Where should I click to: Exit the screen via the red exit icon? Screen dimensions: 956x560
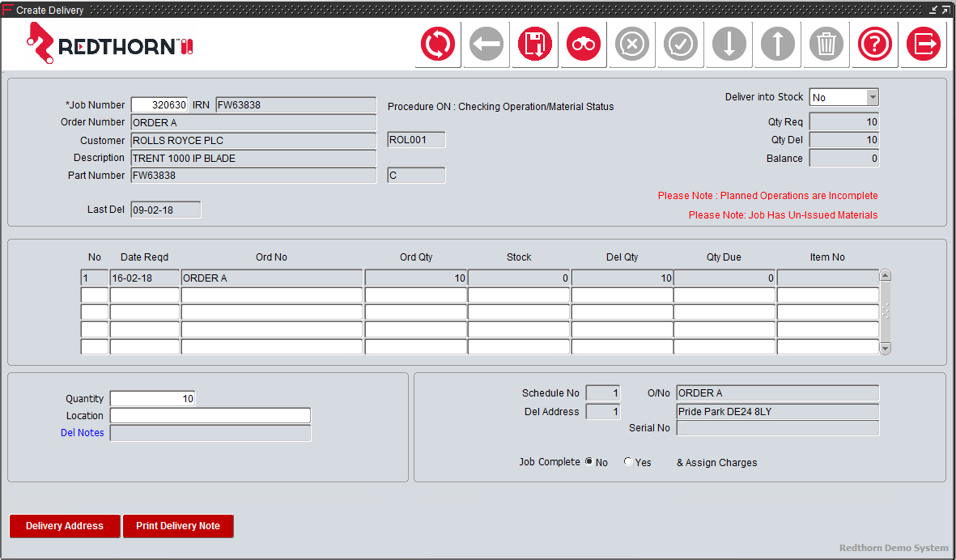click(923, 45)
